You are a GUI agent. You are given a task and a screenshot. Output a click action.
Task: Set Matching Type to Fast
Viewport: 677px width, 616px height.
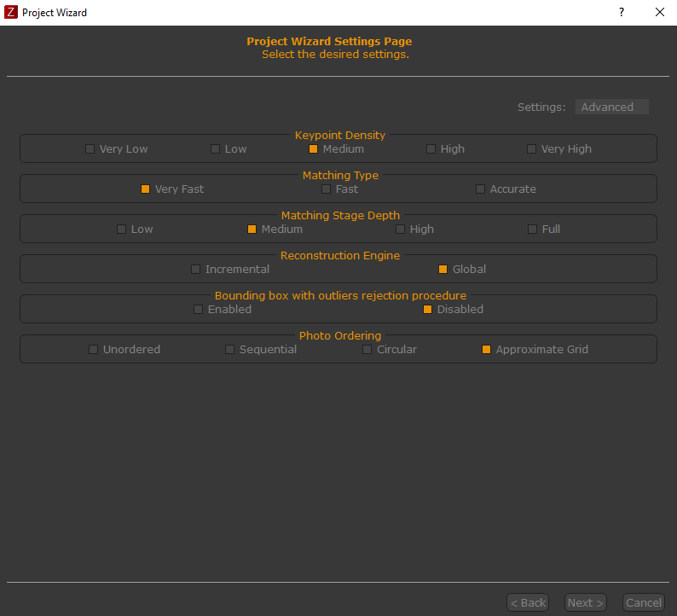327,189
